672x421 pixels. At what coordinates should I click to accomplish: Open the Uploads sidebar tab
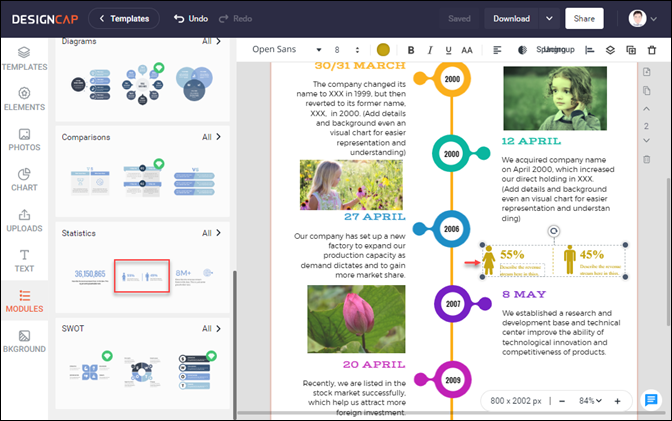point(24,220)
